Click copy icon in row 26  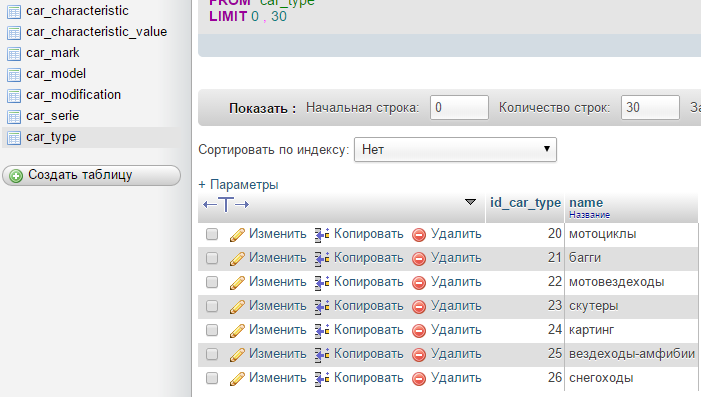322,379
